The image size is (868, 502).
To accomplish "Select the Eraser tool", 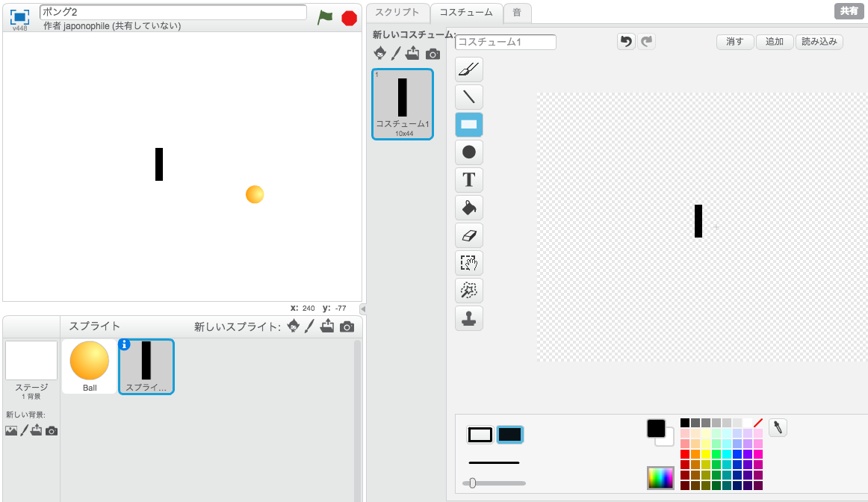I will pyautogui.click(x=468, y=235).
